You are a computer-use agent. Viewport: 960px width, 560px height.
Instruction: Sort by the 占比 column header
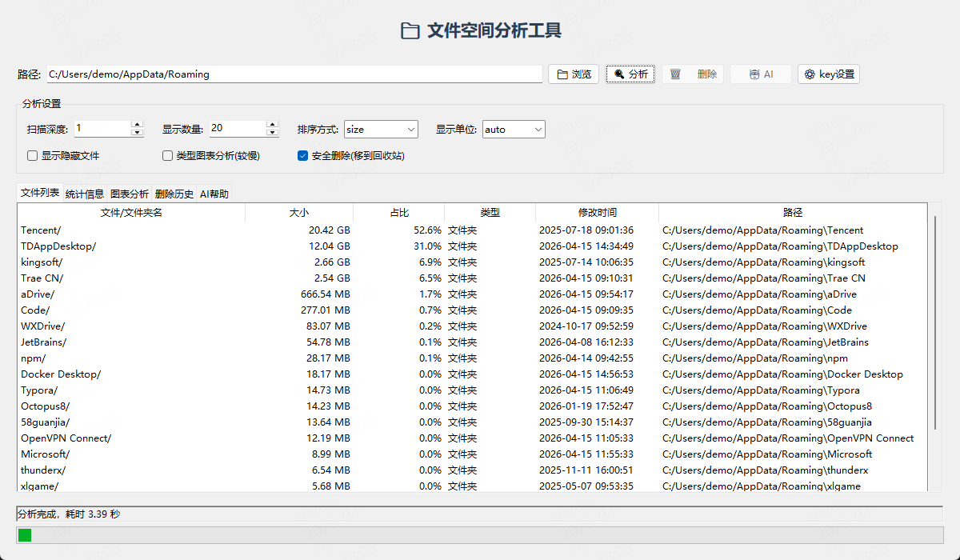(399, 213)
